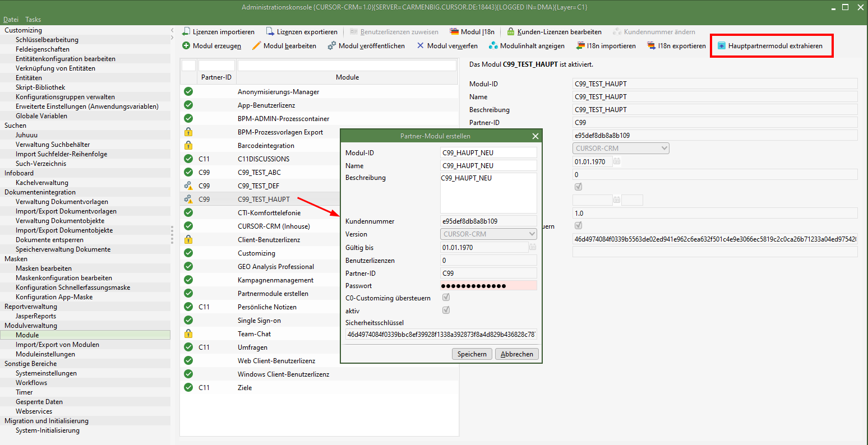868x445 pixels.
Task: Click the Modul verwerfen X icon
Action: click(x=421, y=46)
